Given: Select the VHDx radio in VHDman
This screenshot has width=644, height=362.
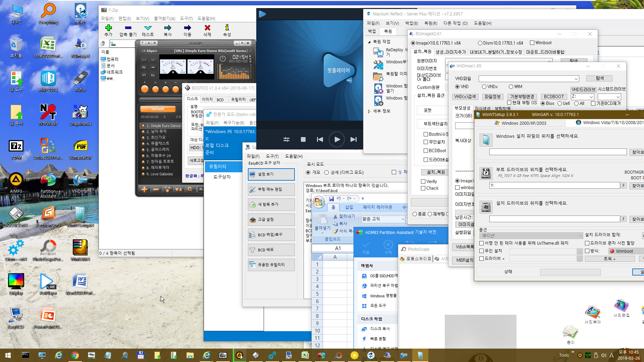Looking at the screenshot, I should point(484,87).
